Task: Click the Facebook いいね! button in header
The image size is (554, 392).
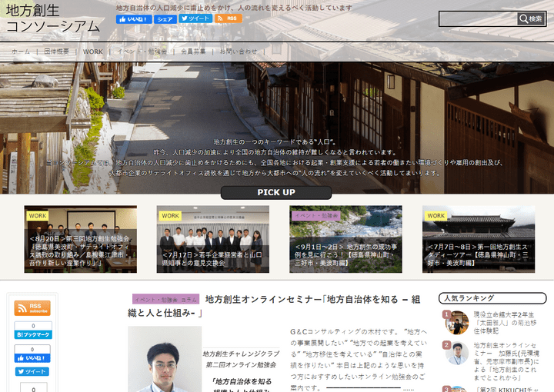Action: tap(134, 19)
